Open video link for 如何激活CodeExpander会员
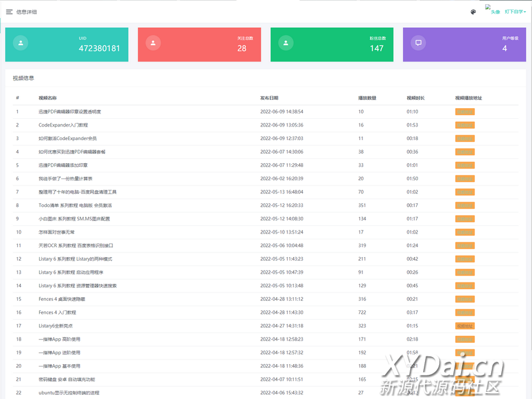The image size is (532, 399). tap(465, 138)
